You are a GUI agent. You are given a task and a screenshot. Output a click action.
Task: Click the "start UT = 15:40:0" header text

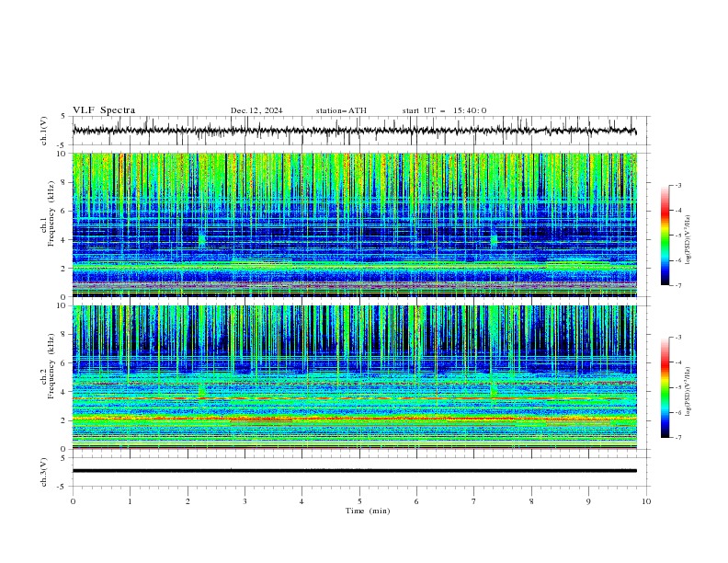click(x=444, y=110)
